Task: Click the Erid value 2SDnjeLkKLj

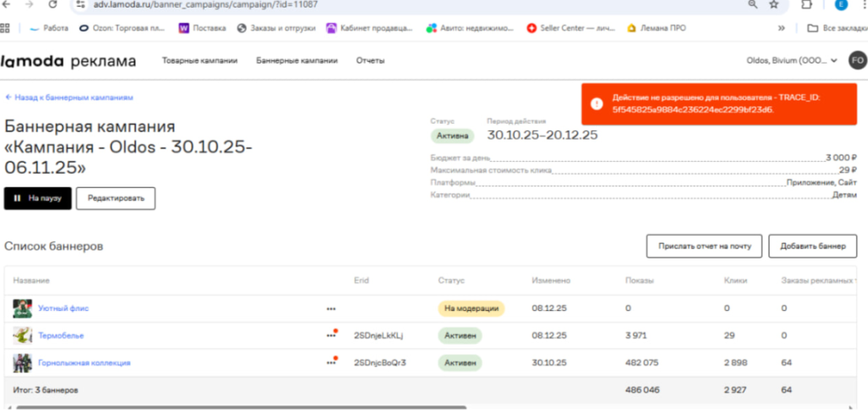Action: tap(379, 336)
